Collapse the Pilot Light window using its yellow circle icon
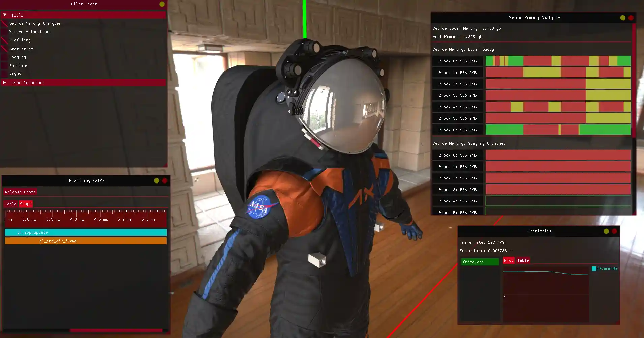This screenshot has width=644, height=338. [x=162, y=4]
